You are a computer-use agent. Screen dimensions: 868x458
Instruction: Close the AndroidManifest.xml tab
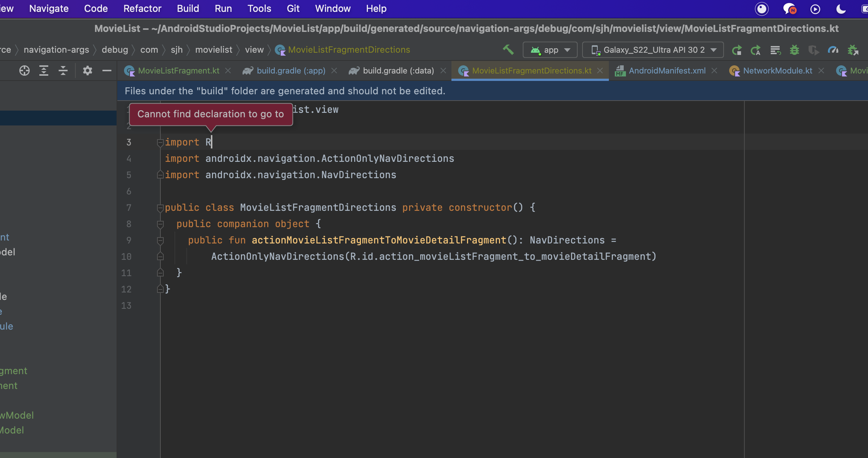point(714,71)
